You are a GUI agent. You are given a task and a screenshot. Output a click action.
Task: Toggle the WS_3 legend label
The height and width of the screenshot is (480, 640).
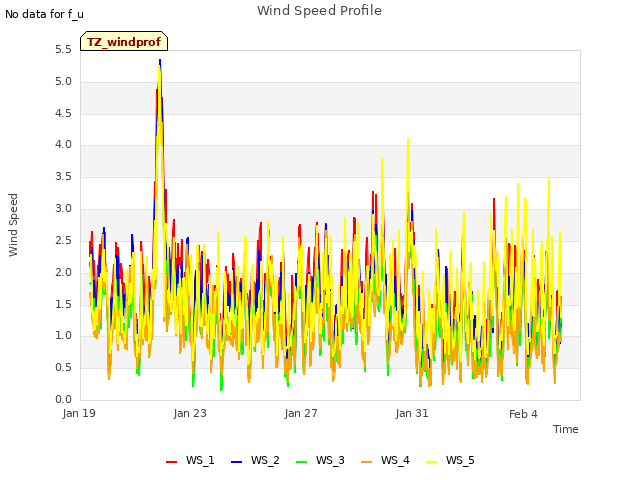pyautogui.click(x=330, y=460)
